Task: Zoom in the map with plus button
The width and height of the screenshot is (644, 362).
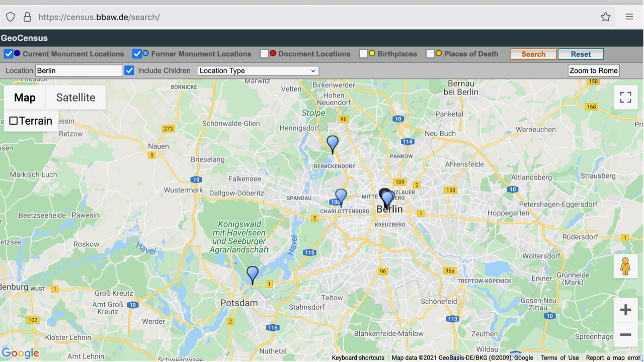Action: coord(625,310)
